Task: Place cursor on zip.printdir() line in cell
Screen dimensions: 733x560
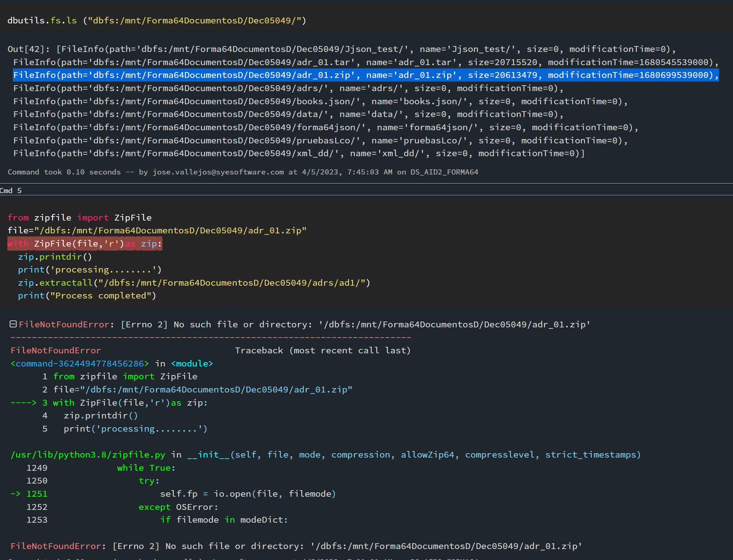Action: (55, 257)
